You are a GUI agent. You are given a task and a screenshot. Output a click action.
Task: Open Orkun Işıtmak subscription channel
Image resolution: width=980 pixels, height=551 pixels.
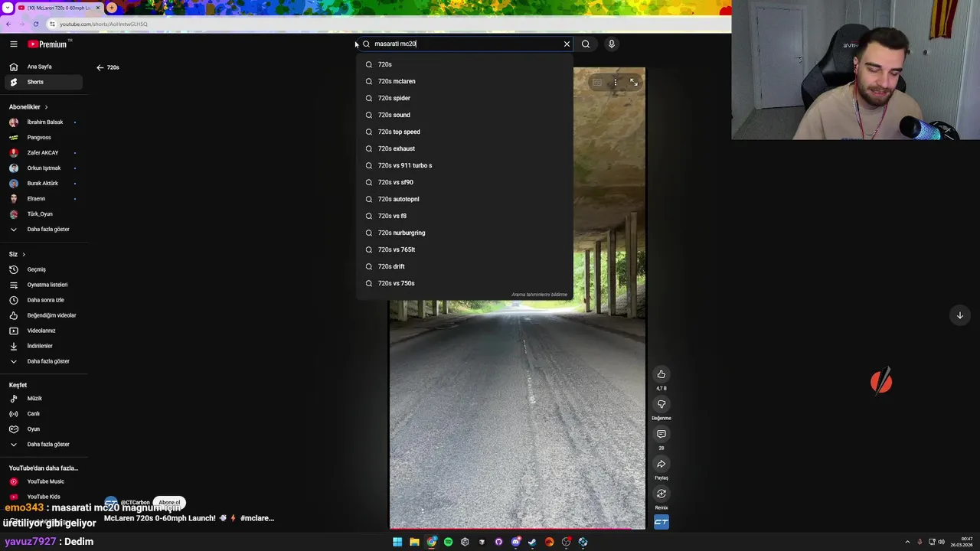44,168
